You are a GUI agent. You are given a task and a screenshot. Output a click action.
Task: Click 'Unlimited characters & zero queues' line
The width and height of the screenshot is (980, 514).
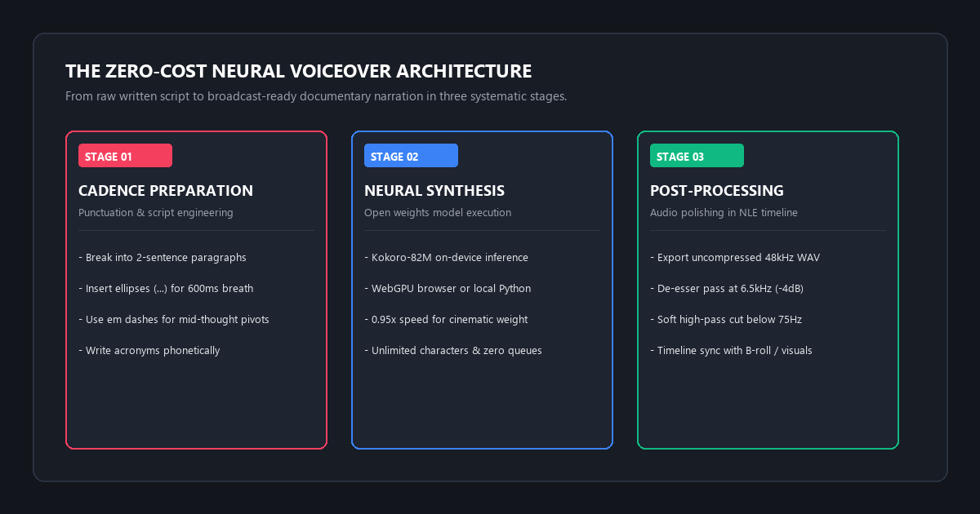[453, 351]
